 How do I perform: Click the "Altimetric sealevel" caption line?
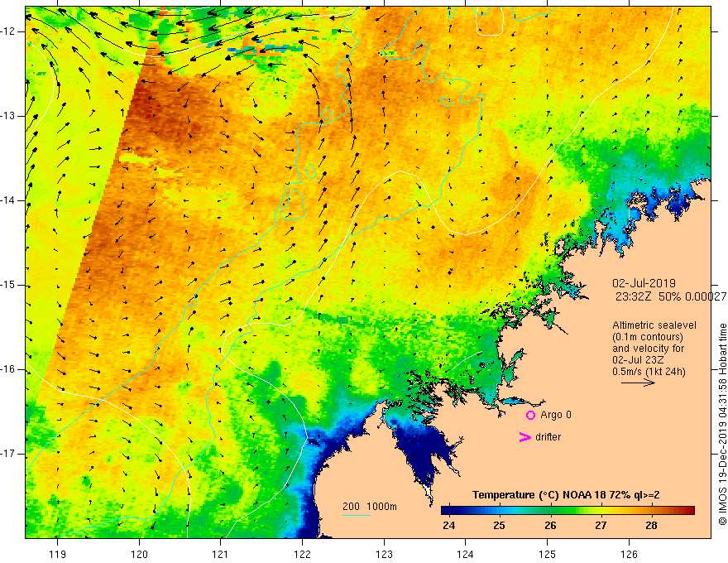click(x=654, y=325)
